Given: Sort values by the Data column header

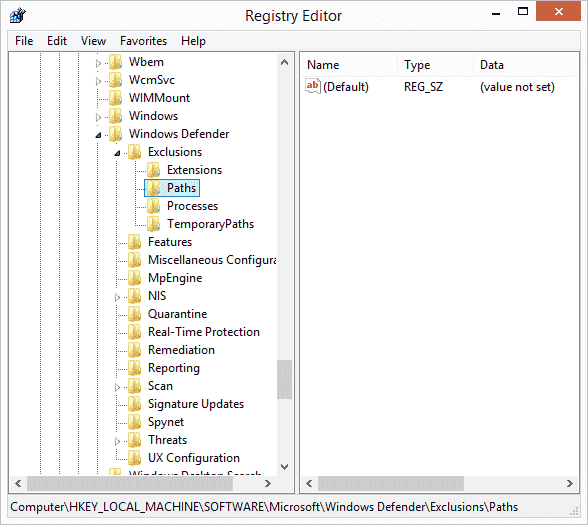Looking at the screenshot, I should (x=526, y=65).
